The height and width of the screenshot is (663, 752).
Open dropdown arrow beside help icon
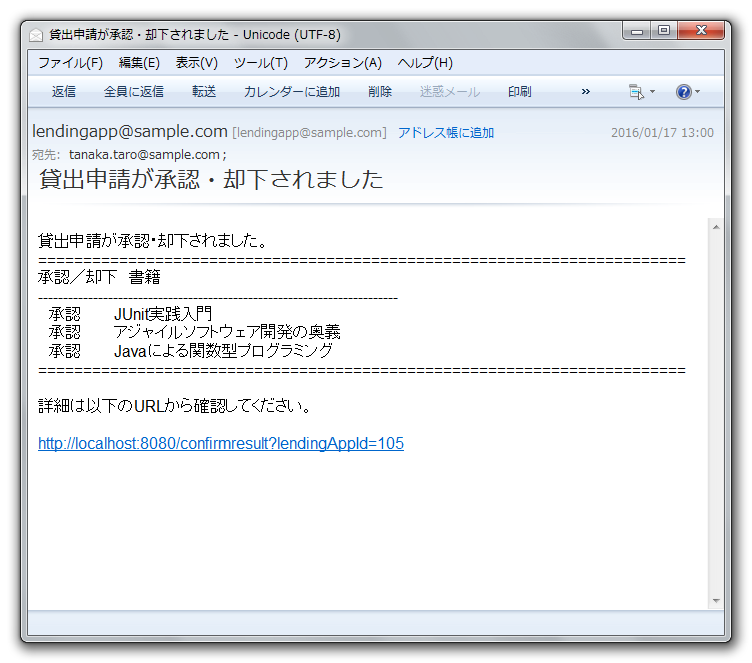click(x=697, y=92)
